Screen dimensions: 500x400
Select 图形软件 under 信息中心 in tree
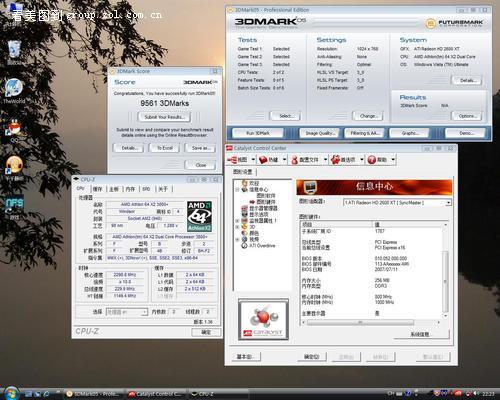click(x=266, y=196)
